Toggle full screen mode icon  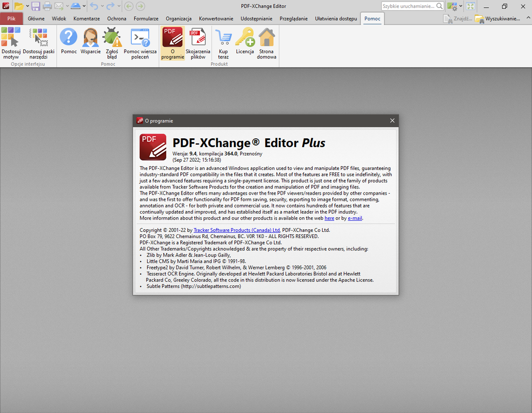(470, 6)
